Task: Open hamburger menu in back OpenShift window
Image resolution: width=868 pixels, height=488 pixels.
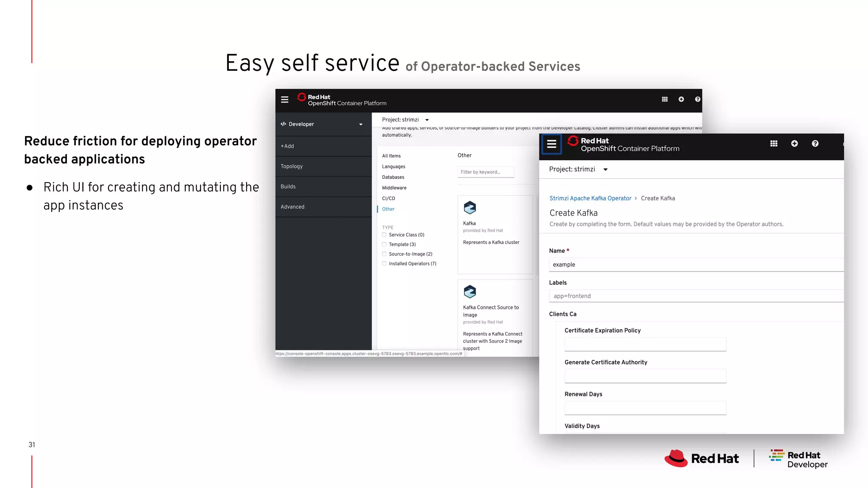Action: 284,100
